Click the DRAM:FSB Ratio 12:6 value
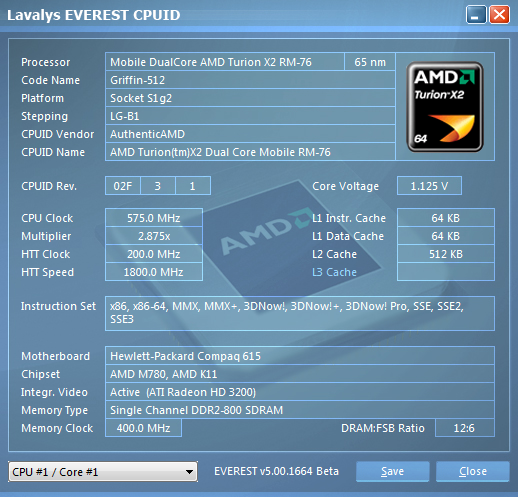This screenshot has width=518, height=497. (x=465, y=428)
